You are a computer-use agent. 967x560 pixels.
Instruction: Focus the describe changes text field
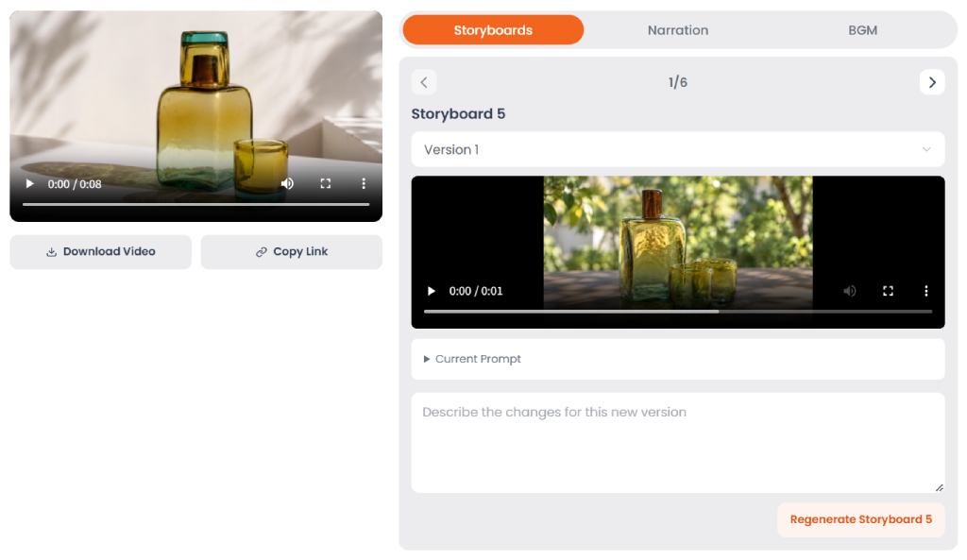(x=678, y=443)
